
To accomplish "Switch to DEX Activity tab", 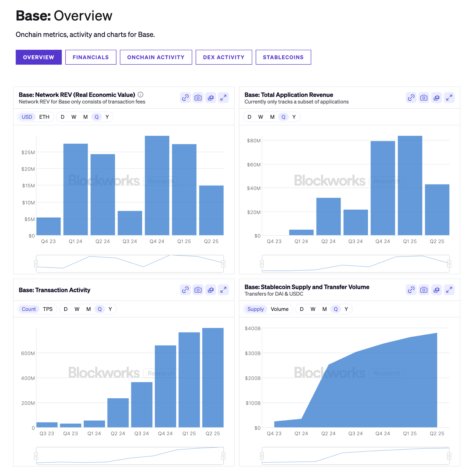I will 223,57.
